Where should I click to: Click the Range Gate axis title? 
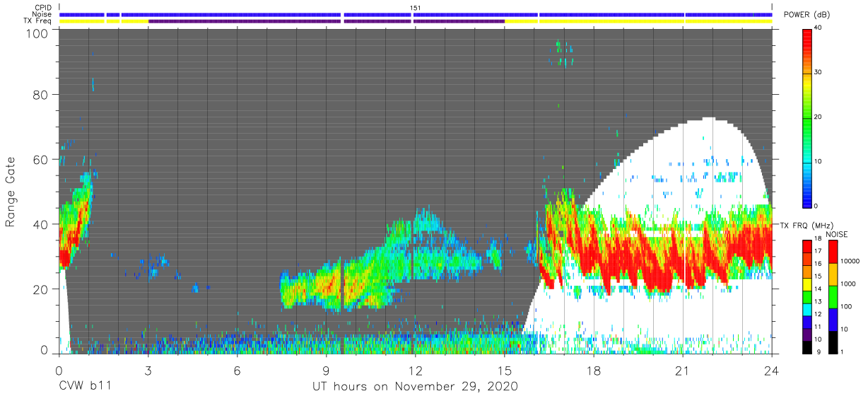11,191
